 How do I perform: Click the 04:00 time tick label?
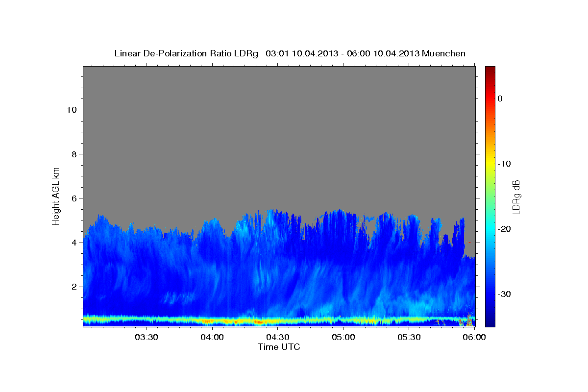(213, 338)
